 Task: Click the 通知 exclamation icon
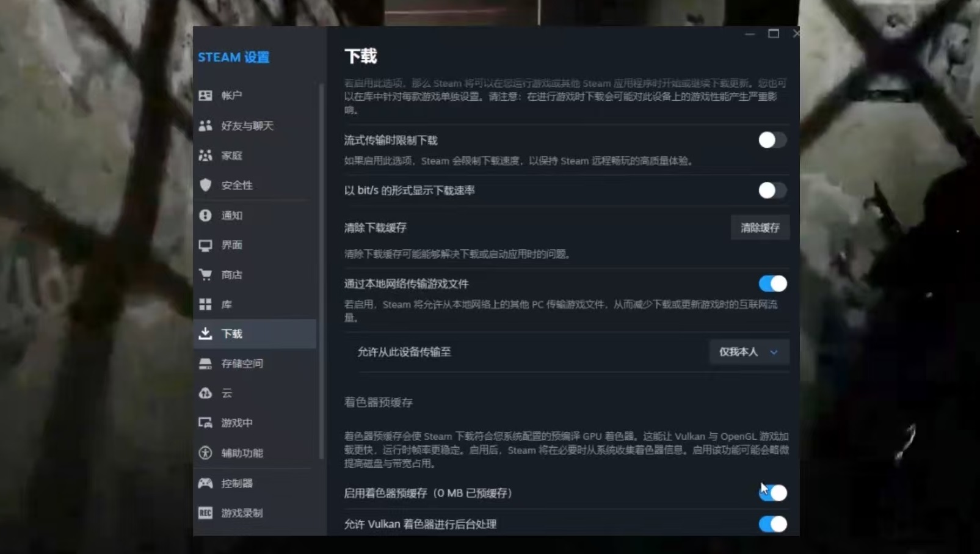coord(205,215)
